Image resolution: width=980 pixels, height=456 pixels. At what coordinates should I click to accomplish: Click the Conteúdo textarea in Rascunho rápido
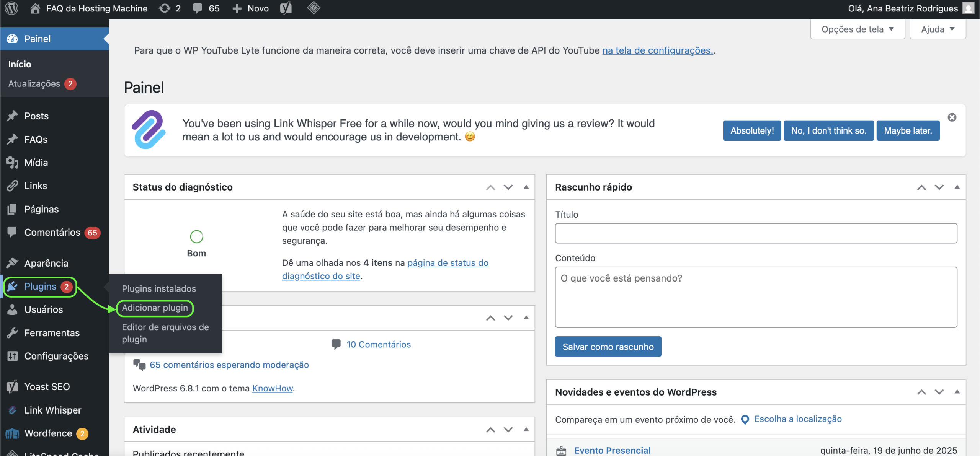pos(756,297)
